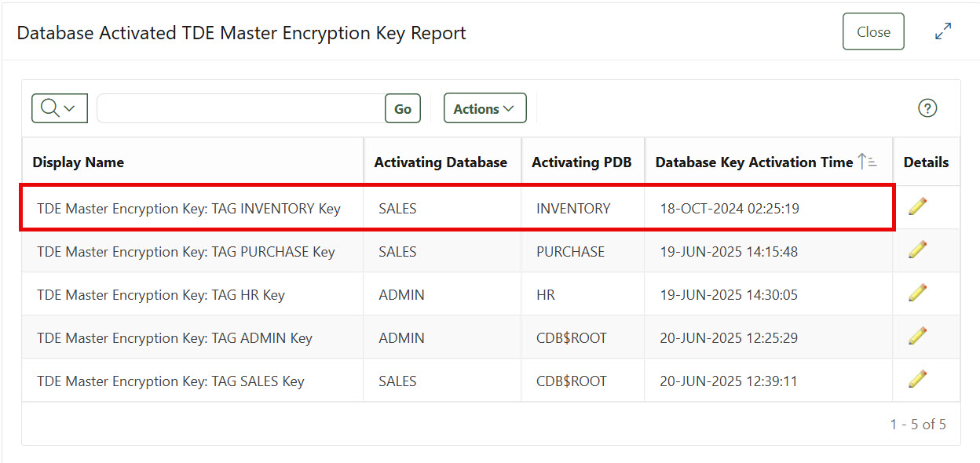Click the Activating PDB column header
Viewport: 980px width, 463px height.
(x=582, y=162)
